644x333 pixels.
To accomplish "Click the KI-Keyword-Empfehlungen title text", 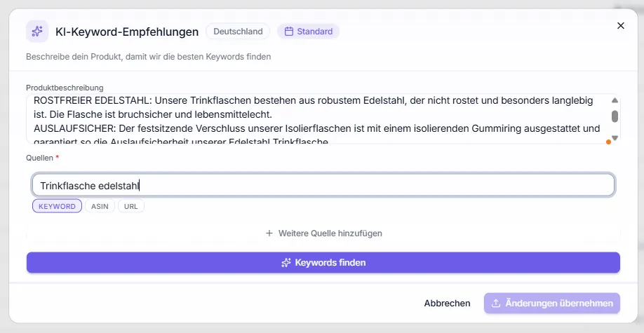I will click(127, 32).
